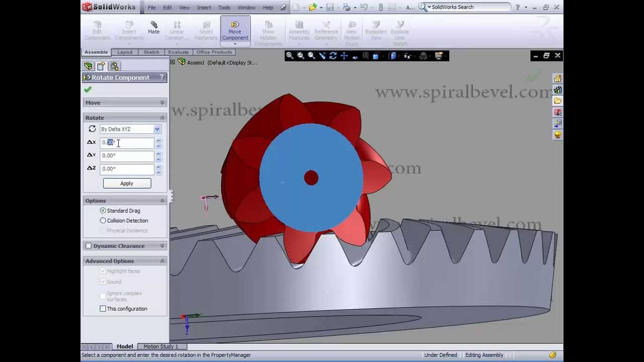
Task: Expand Assem1 tree node
Action: pyautogui.click(x=173, y=62)
